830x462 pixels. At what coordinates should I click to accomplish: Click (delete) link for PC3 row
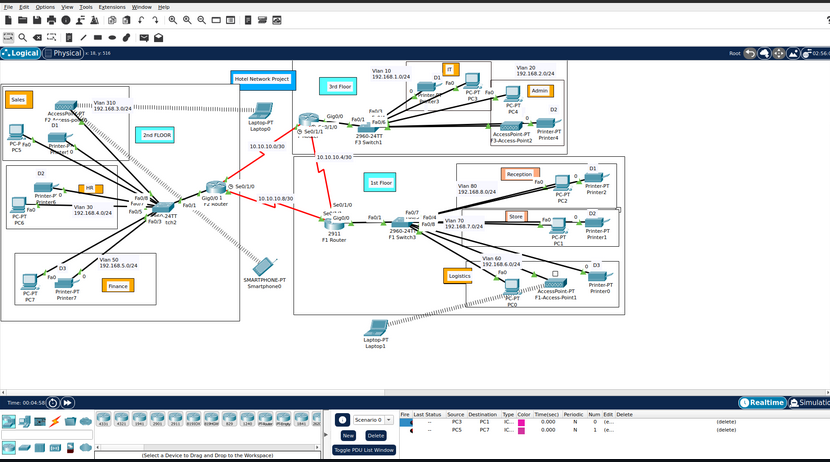coord(726,422)
